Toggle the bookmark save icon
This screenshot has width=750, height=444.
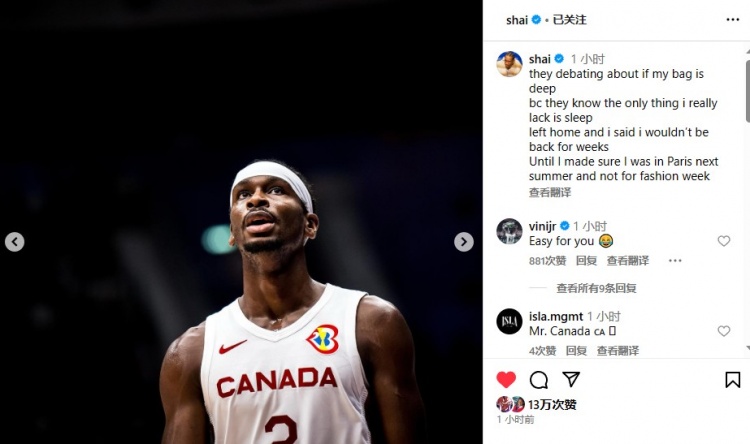click(732, 380)
